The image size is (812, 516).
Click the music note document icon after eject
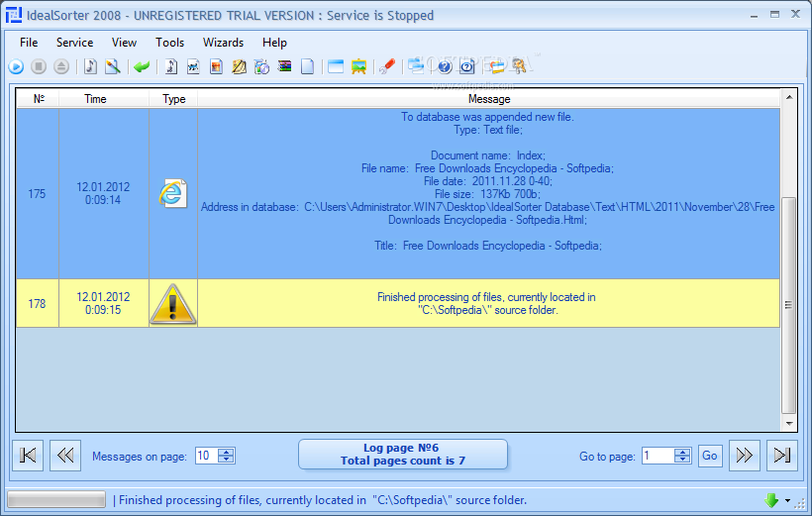click(91, 66)
